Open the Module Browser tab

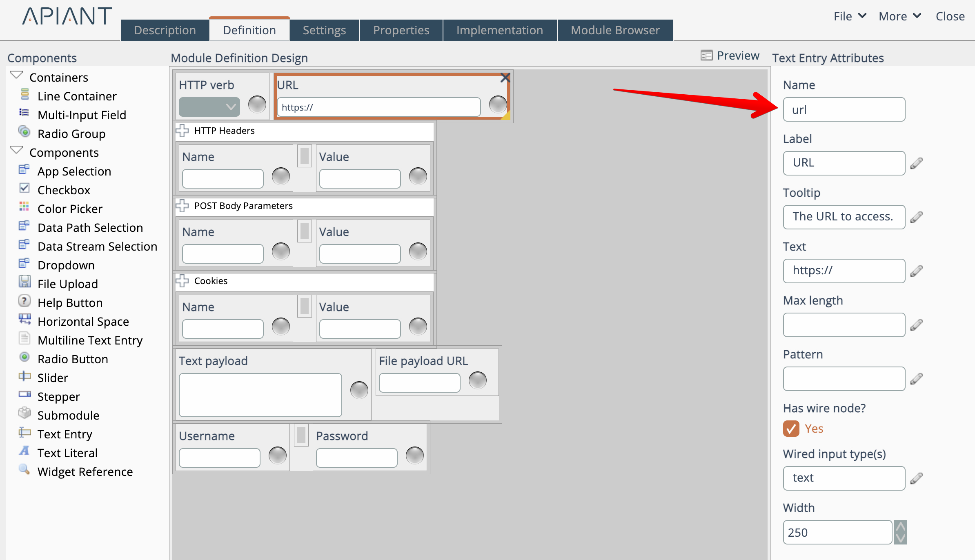pyautogui.click(x=615, y=30)
